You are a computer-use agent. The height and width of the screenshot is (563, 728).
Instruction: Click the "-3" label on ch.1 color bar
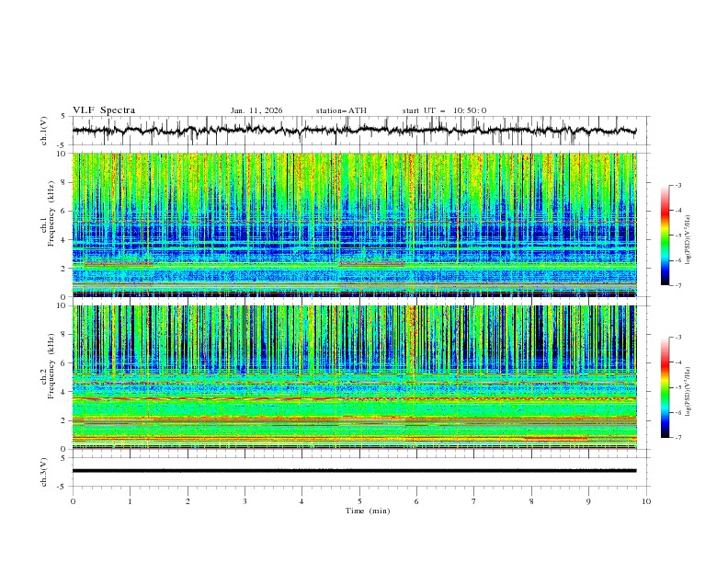[x=677, y=185]
